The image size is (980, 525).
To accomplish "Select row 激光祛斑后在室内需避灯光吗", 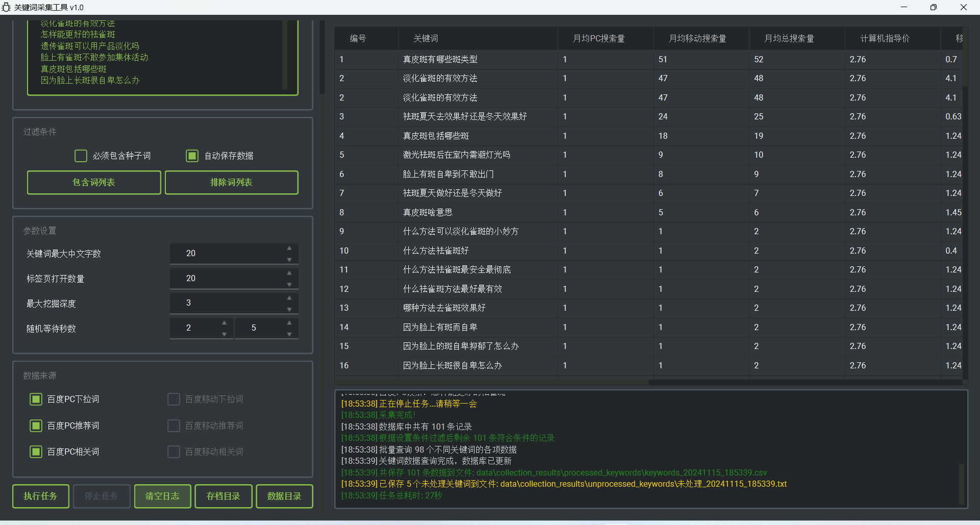I will coord(648,155).
